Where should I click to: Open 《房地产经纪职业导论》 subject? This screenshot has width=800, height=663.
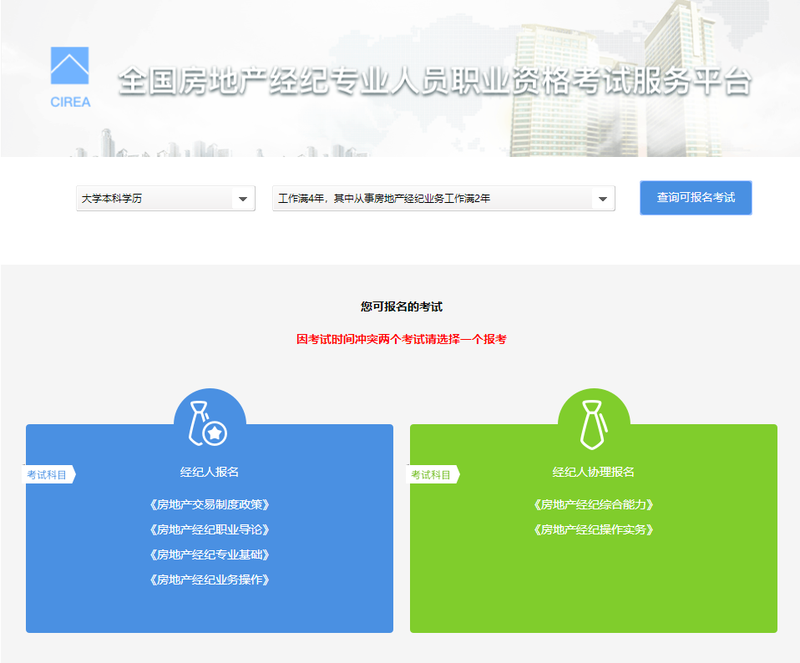209,530
